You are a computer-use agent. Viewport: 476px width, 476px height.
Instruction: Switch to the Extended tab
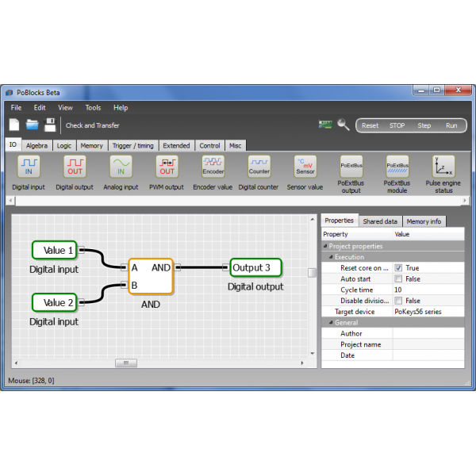tap(176, 146)
